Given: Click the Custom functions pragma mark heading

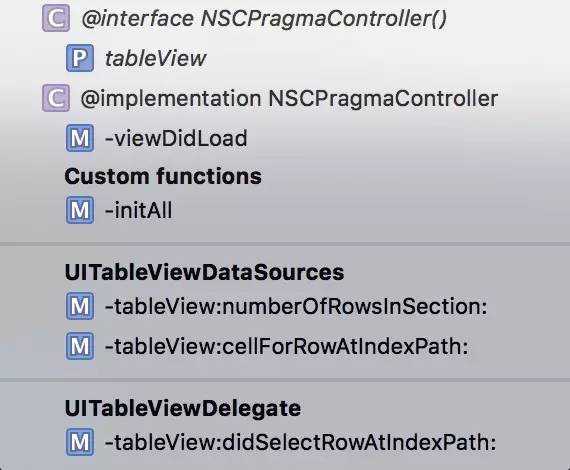Looking at the screenshot, I should point(163,176).
